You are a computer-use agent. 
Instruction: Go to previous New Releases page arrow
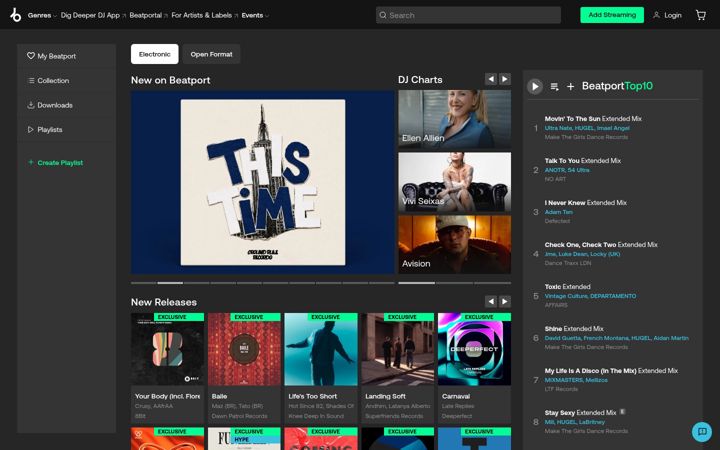(x=491, y=302)
